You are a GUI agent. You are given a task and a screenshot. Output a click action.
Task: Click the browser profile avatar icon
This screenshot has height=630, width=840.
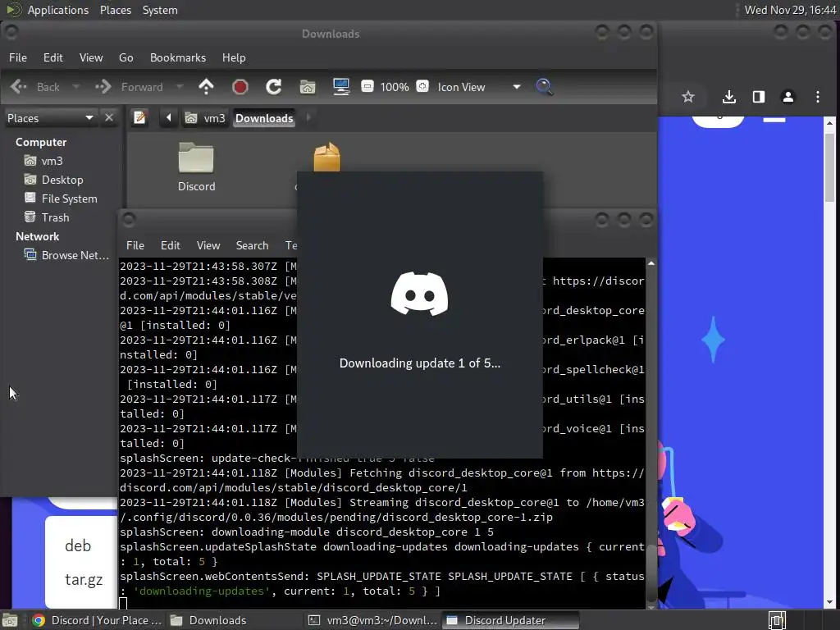788,97
